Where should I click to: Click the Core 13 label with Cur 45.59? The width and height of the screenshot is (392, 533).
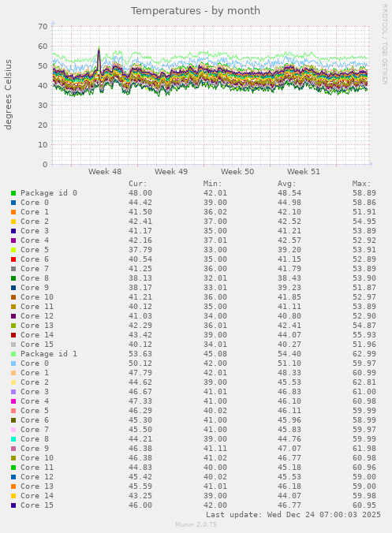37,486
